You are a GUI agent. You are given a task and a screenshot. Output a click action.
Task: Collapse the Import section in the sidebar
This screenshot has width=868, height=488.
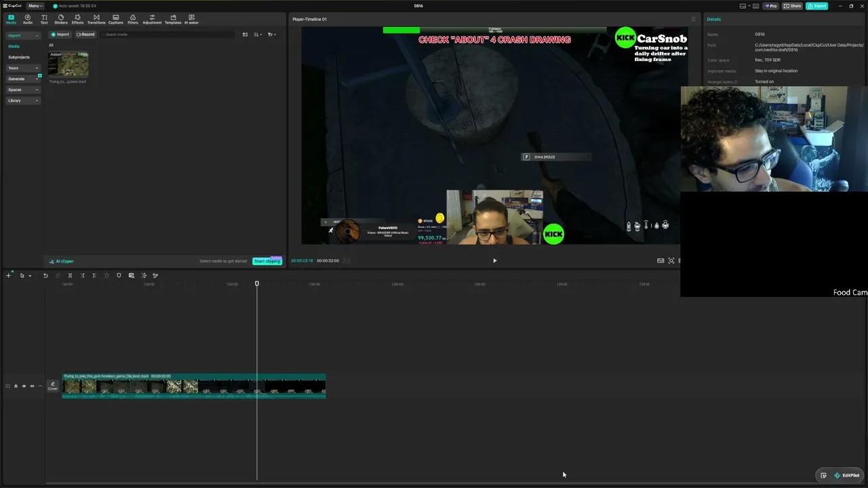pos(23,35)
